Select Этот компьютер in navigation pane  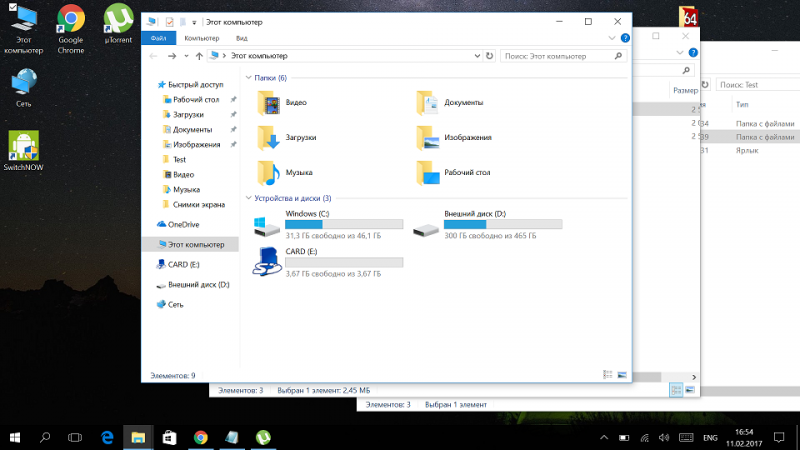(190, 244)
